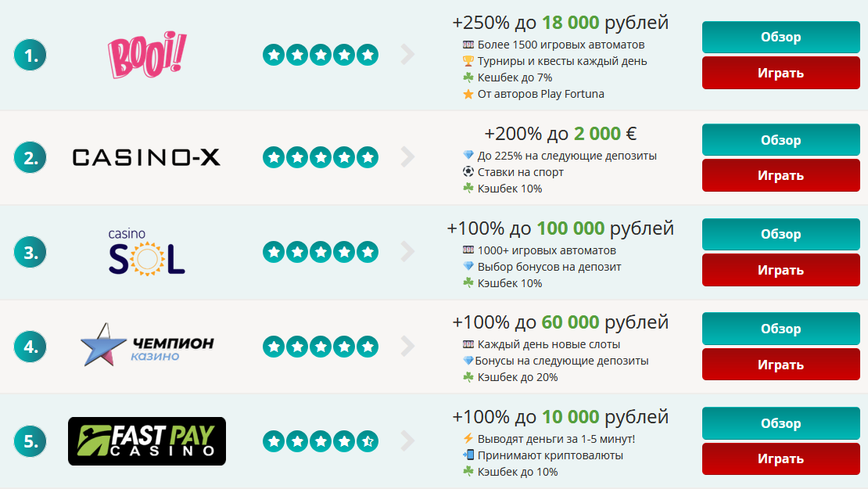The height and width of the screenshot is (489, 868).
Task: Click the number 3 rank badge
Action: pos(30,252)
